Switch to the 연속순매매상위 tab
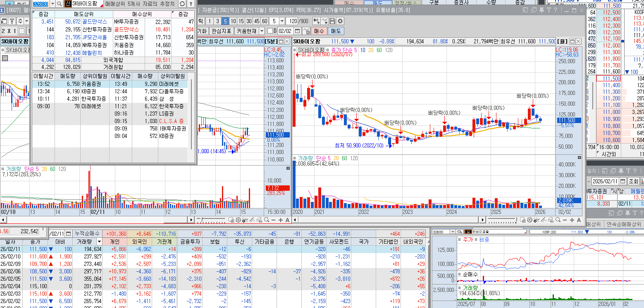This screenshot has width=644, height=308. pyautogui.click(x=624, y=224)
